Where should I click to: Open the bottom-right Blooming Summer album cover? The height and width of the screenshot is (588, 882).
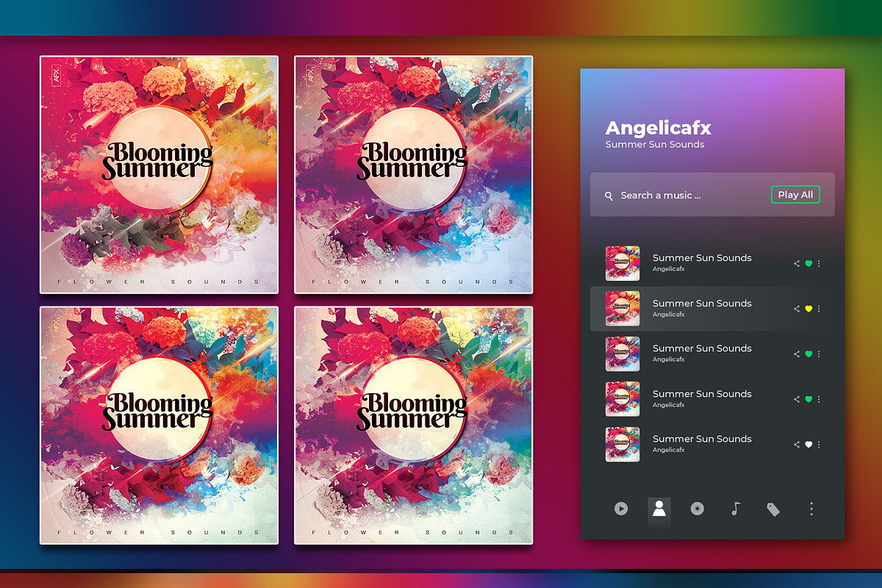[x=413, y=426]
